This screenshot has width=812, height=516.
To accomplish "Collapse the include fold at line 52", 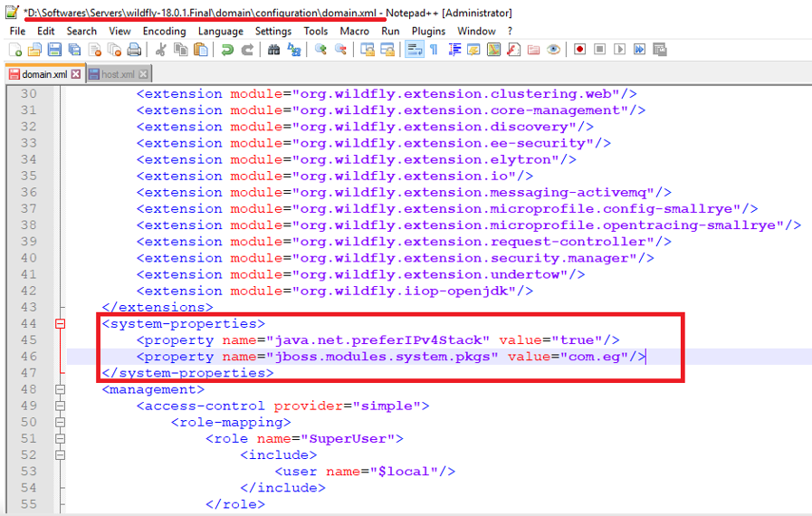I will [60, 454].
